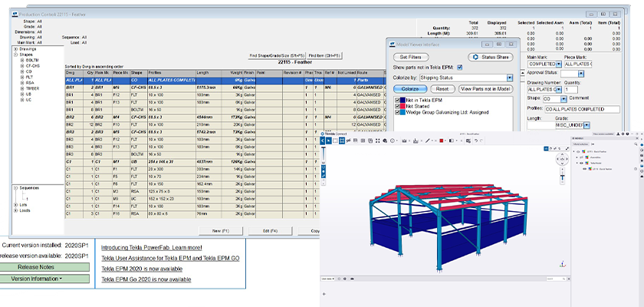Viewport: 644px width, 307px height.
Task: Click Find Shape/Grade/Size button
Action: click(x=277, y=55)
